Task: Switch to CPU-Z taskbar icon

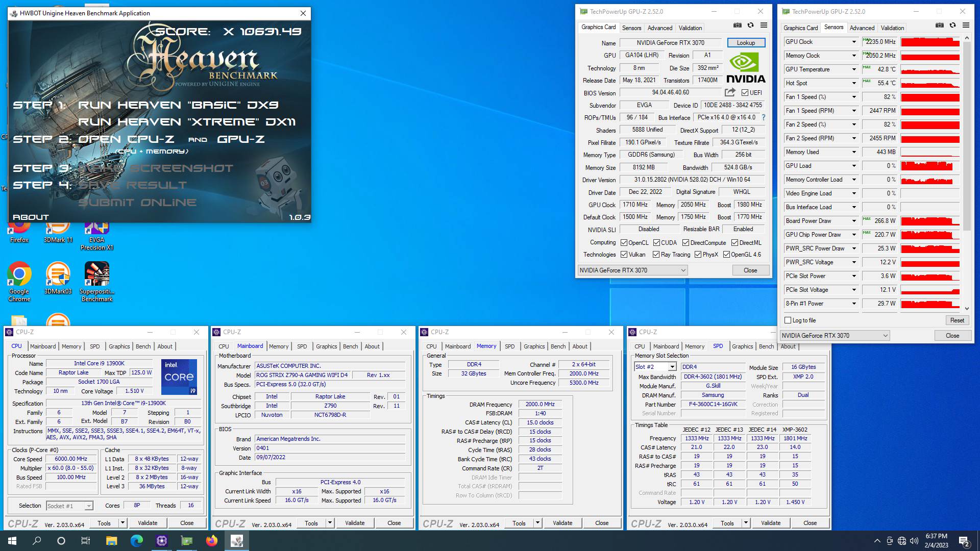Action: pos(161,541)
